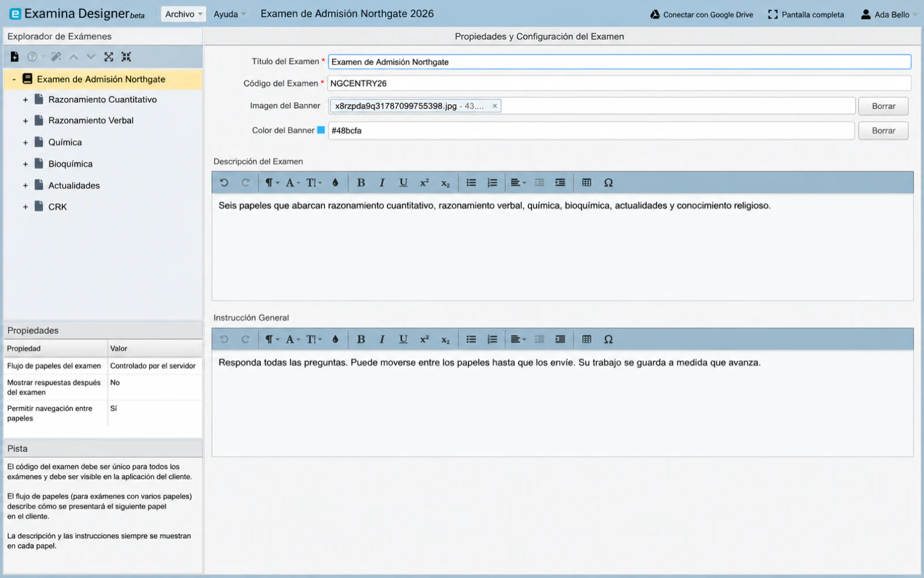The image size is (924, 578).
Task: Toggle italic in Instrucción General editor
Action: pyautogui.click(x=382, y=339)
